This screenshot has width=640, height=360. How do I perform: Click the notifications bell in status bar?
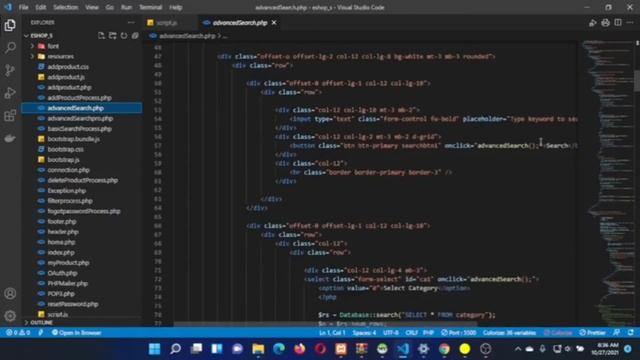tap(631, 333)
